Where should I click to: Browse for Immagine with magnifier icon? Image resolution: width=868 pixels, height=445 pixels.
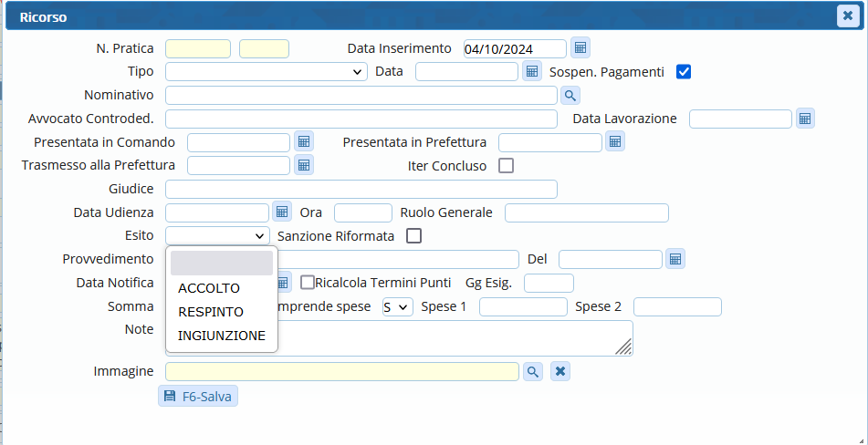[x=532, y=371]
